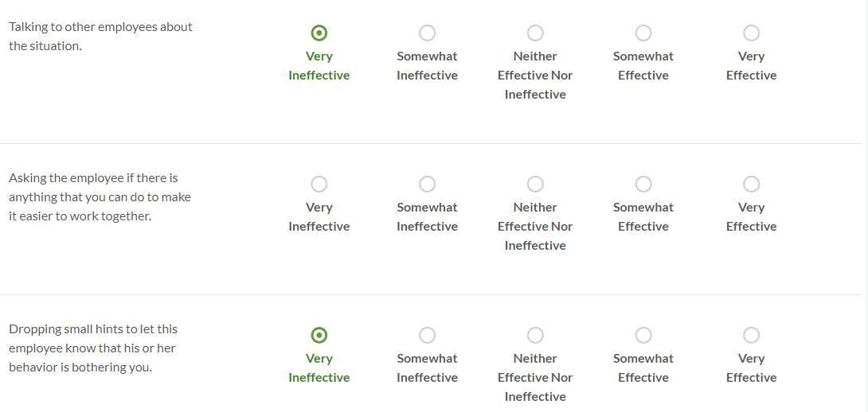Pick Neither Effective Nor Ineffective for asking the employee
This screenshot has height=412, width=868.
pos(535,184)
